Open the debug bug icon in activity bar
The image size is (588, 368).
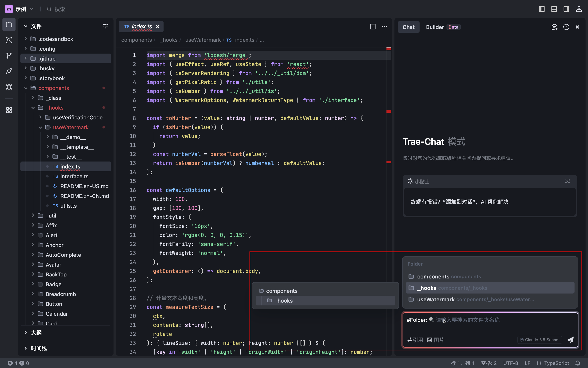pos(9,87)
